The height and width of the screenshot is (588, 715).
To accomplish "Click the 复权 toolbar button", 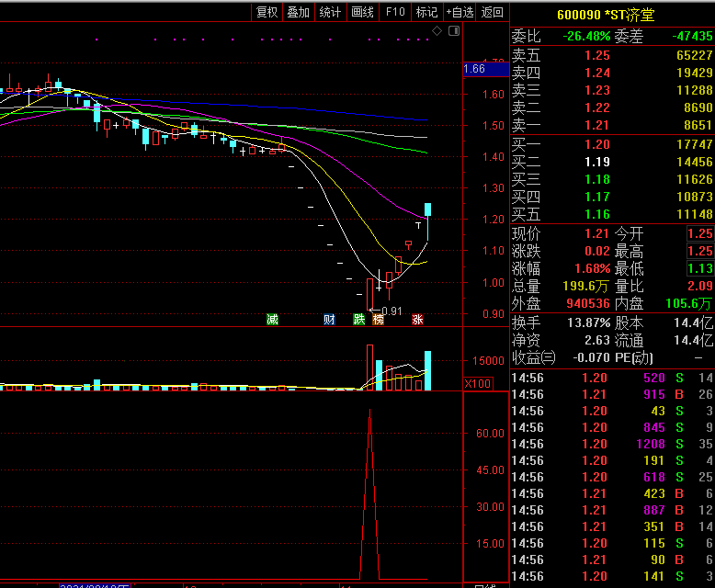I will point(267,12).
